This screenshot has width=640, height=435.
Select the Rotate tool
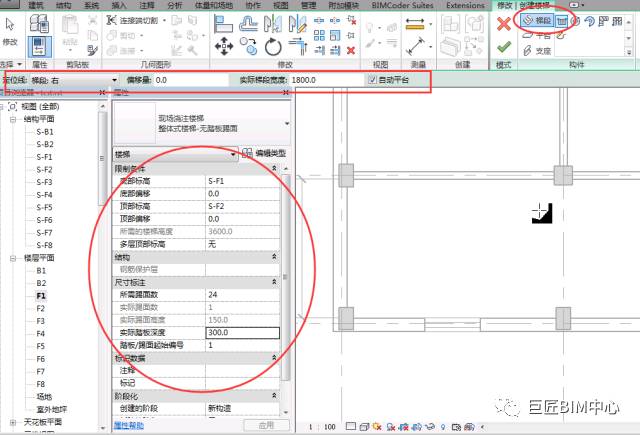click(x=273, y=47)
